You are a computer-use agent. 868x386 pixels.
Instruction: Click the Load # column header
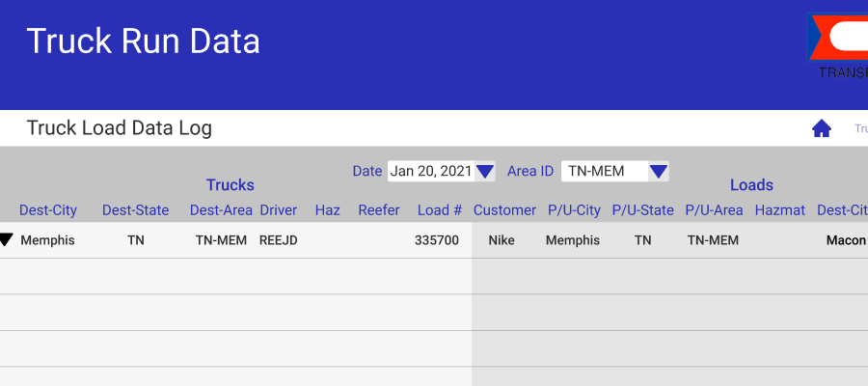[x=440, y=210]
